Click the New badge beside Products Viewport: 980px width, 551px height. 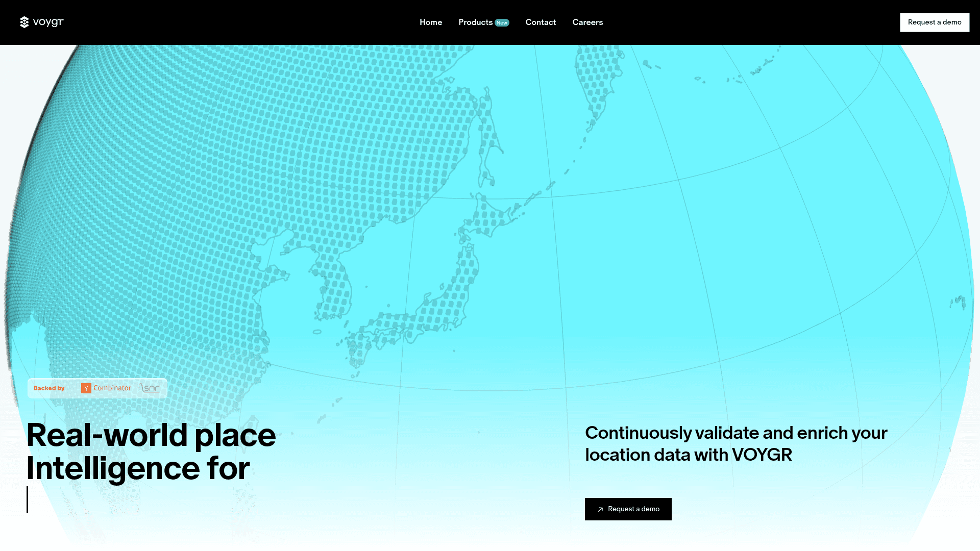click(x=502, y=23)
